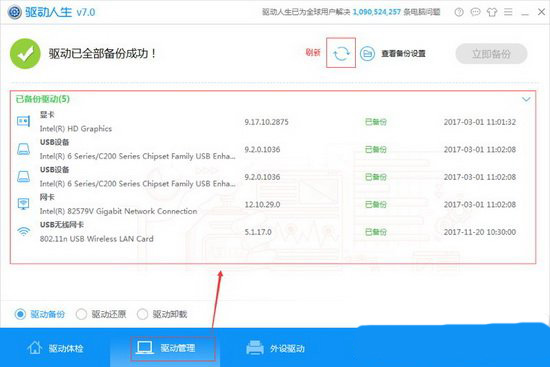Switch to the 外设驱动 tab

(x=275, y=348)
